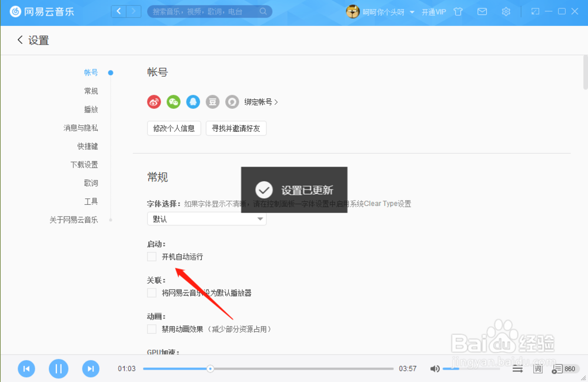Viewport: 588px width, 382px height.
Task: Select 下载设置 in settings sidebar
Action: [84, 164]
